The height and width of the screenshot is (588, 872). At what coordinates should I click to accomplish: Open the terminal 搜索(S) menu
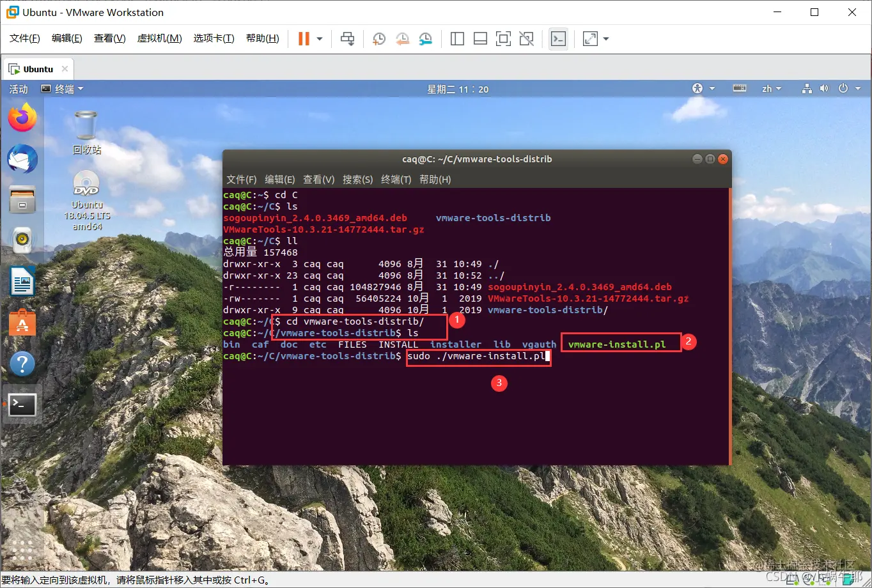point(358,180)
